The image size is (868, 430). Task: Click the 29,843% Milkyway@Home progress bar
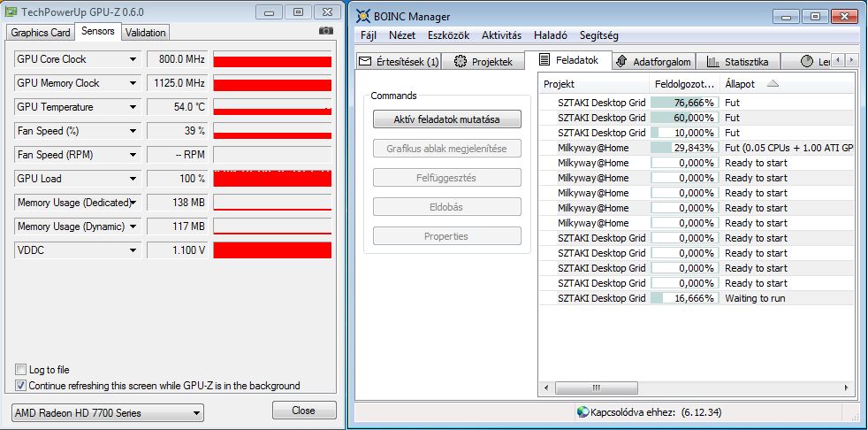point(685,148)
